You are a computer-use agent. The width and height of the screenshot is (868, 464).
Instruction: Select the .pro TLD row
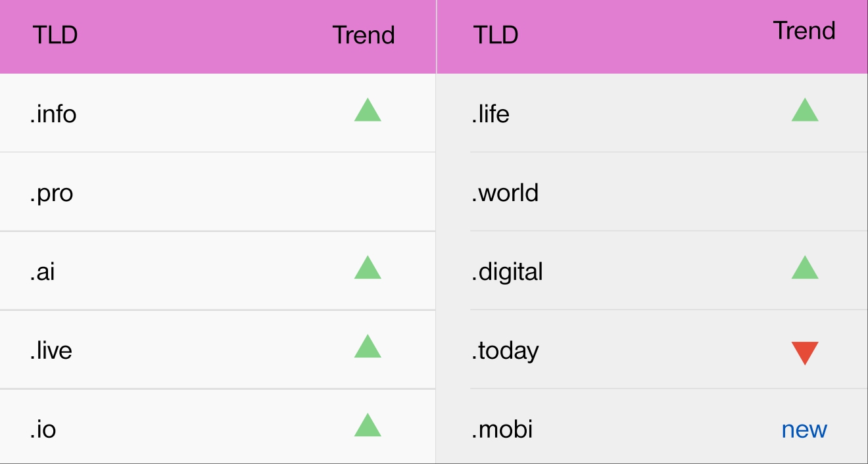coord(51,193)
